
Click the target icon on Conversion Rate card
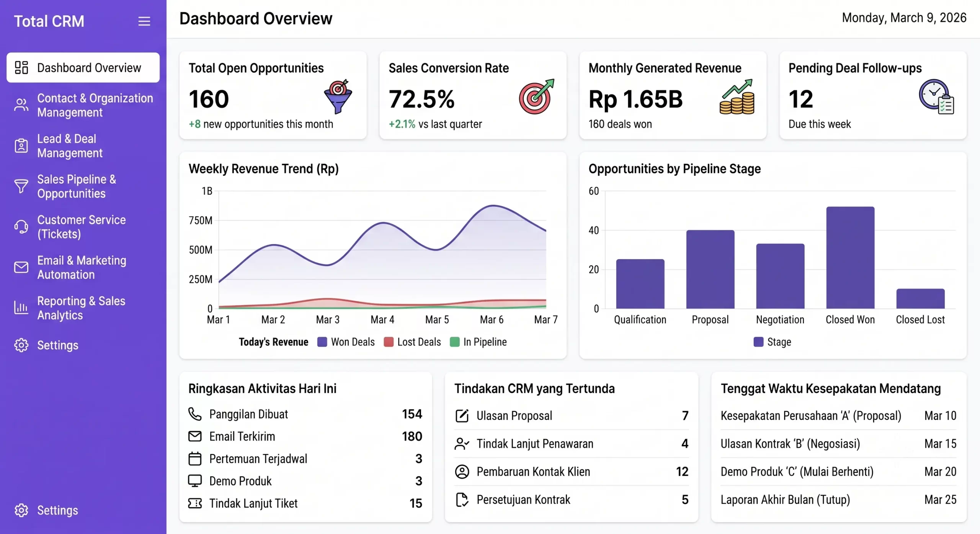click(537, 96)
